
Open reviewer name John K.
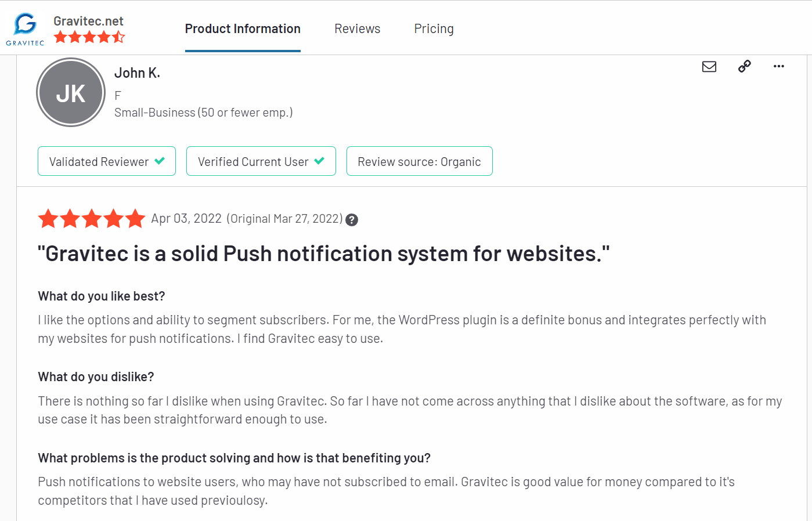pos(137,73)
